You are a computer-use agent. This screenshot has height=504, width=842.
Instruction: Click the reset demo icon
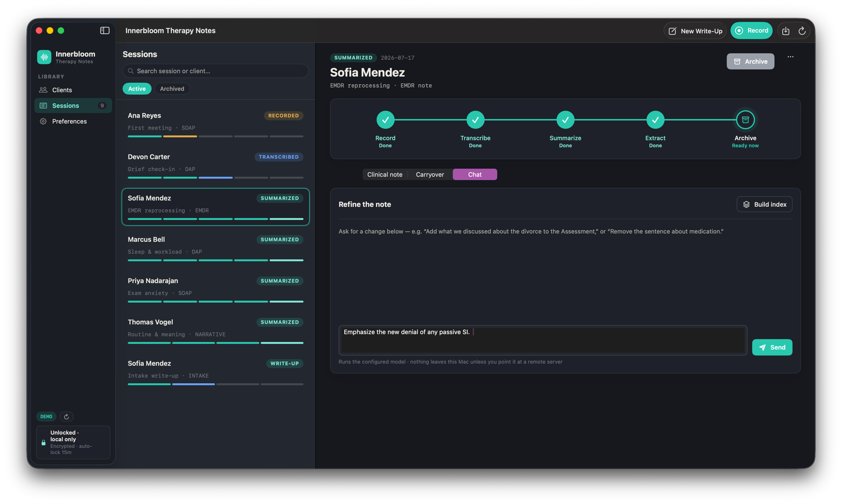(x=67, y=416)
